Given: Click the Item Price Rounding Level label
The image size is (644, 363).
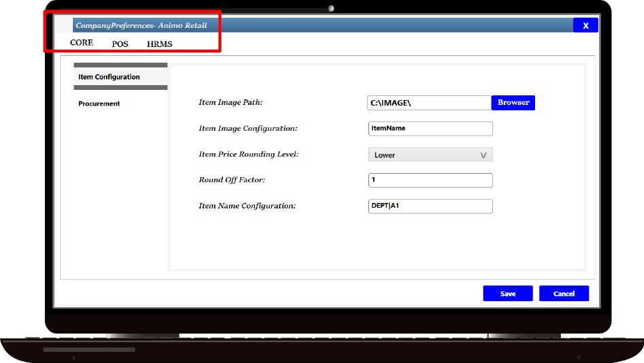Looking at the screenshot, I should click(x=248, y=155).
